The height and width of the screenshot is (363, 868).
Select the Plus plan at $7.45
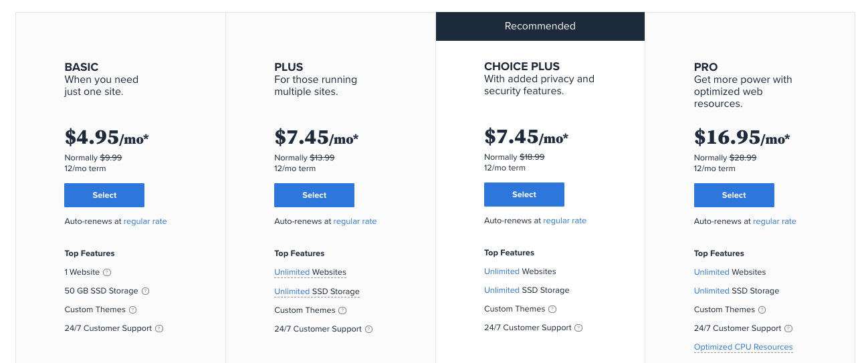pyautogui.click(x=314, y=195)
